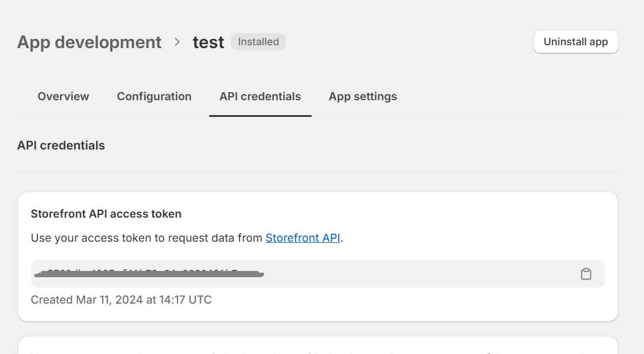
Task: Click the Installed status badge
Action: click(x=258, y=42)
